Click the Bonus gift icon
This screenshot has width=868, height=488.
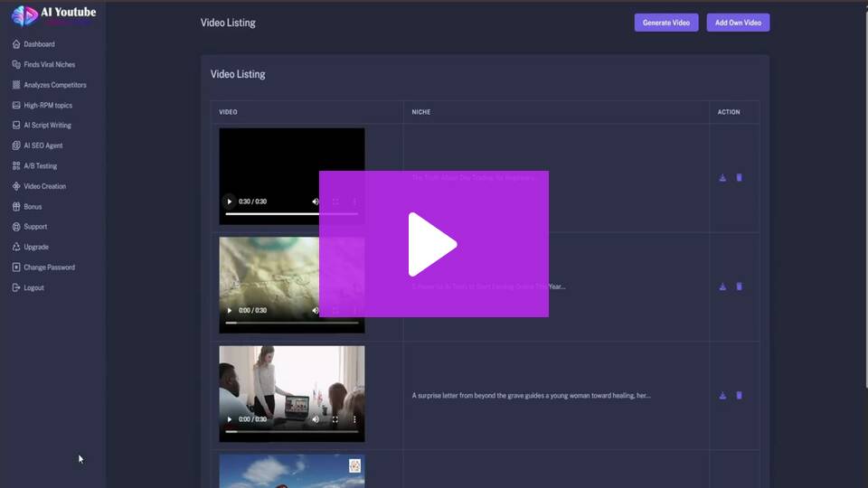16,206
